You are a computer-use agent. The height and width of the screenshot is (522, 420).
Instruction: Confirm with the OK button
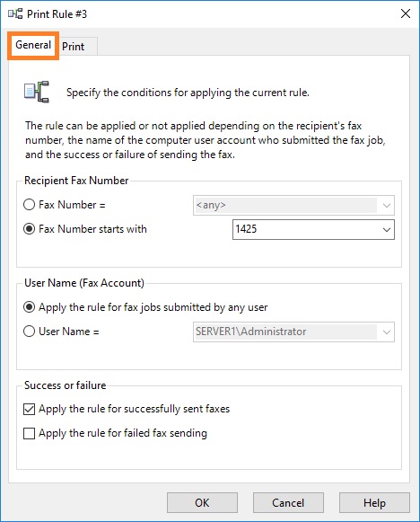tap(202, 503)
